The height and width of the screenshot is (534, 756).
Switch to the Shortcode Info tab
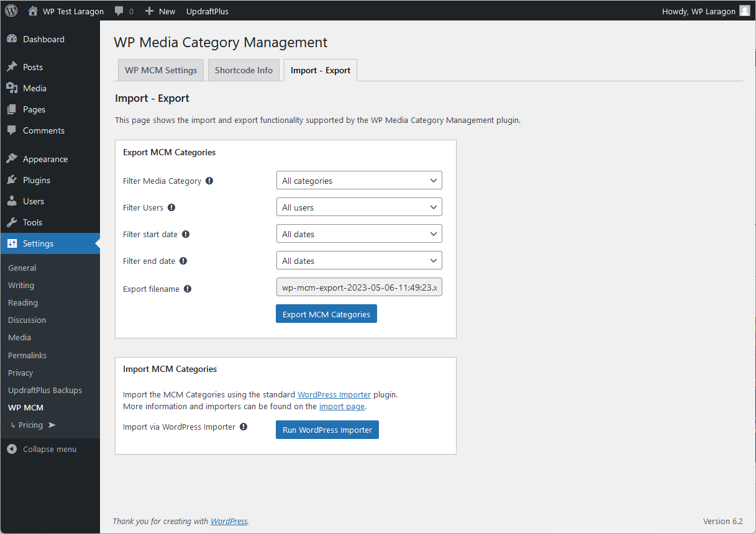click(244, 70)
